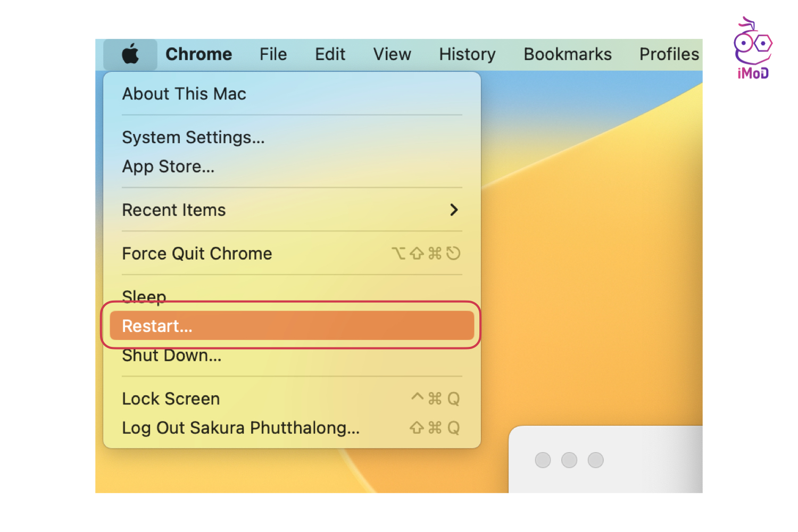
Task: Choose App Store from the menu
Action: pyautogui.click(x=168, y=167)
